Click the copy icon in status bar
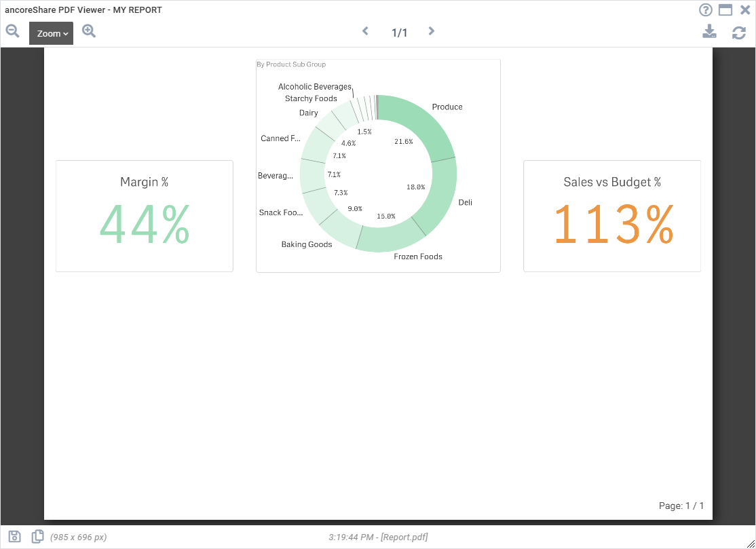Viewport: 756px width, 549px height. click(37, 537)
